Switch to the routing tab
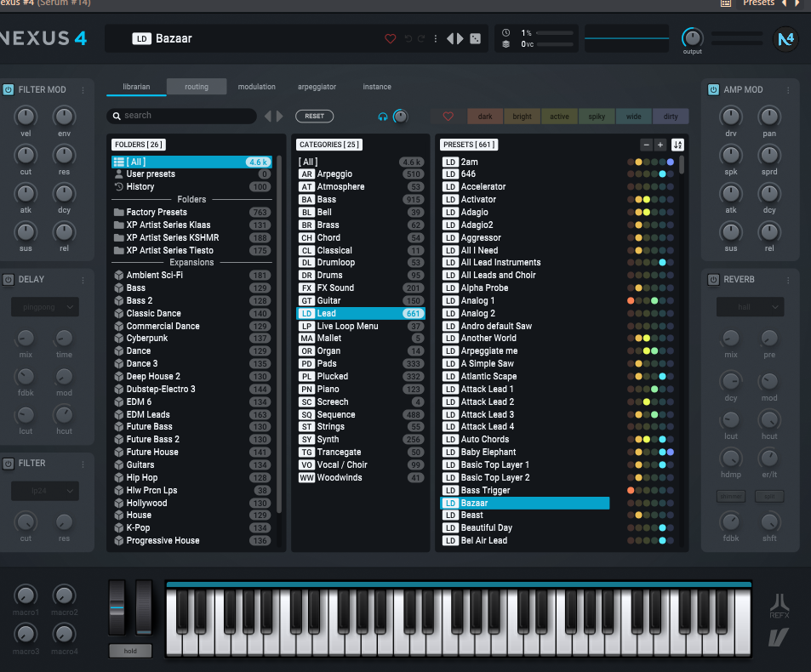The width and height of the screenshot is (811, 672). (x=197, y=87)
